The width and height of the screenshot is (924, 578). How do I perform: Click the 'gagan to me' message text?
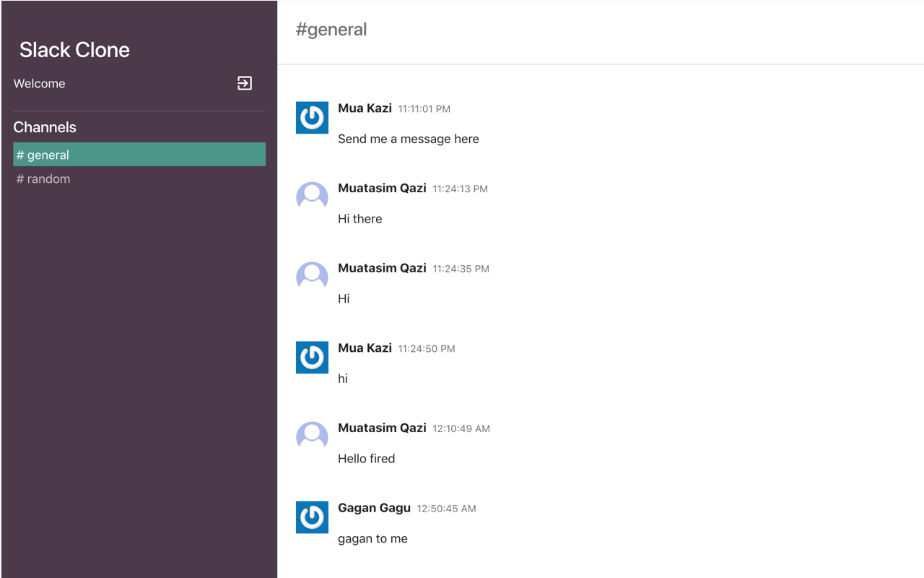pos(372,538)
